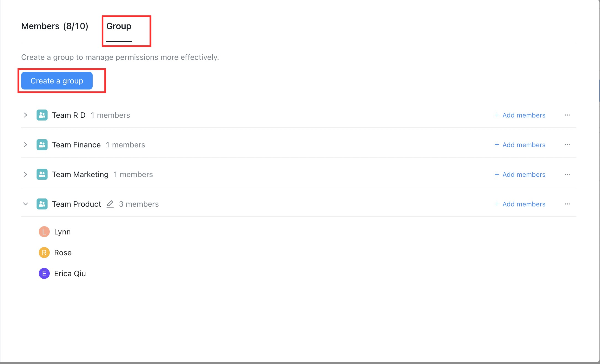
Task: Open more options for Team Finance
Action: pos(568,145)
